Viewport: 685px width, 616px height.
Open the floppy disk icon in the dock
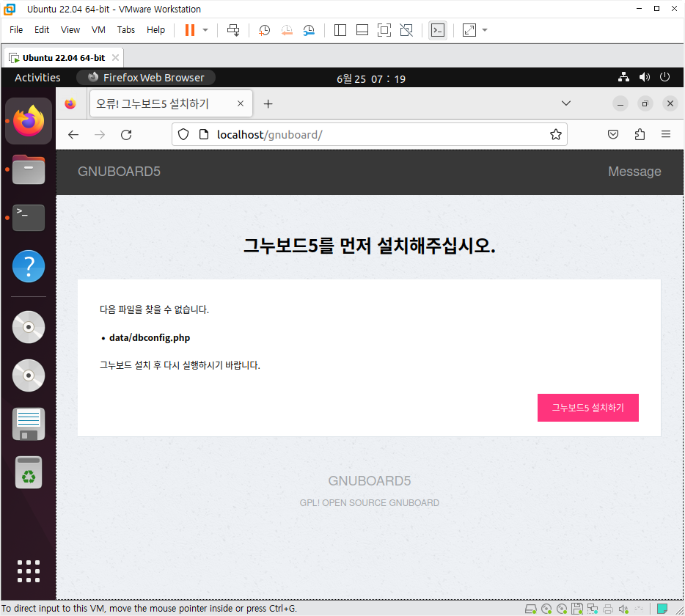[x=29, y=424]
